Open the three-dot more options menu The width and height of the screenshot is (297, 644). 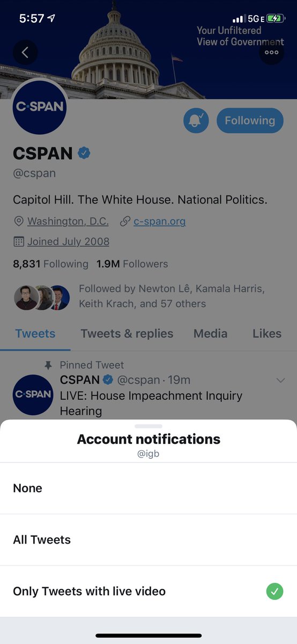(x=271, y=53)
